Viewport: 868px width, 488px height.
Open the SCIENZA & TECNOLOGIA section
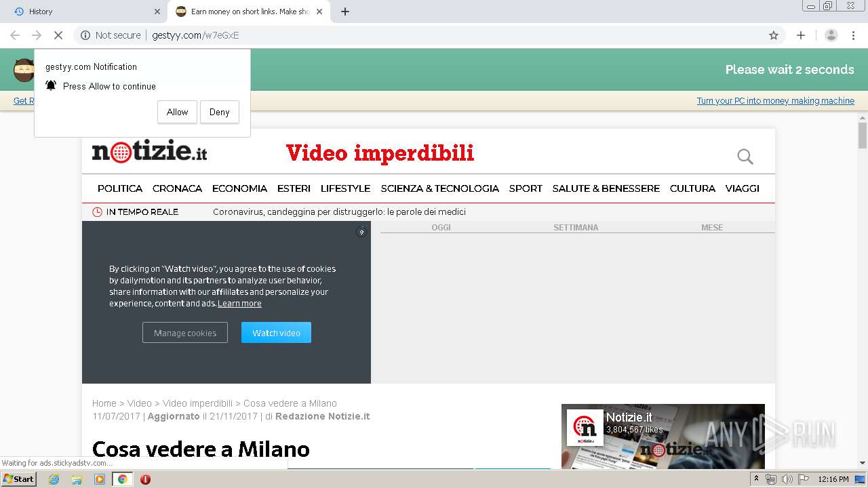point(440,188)
